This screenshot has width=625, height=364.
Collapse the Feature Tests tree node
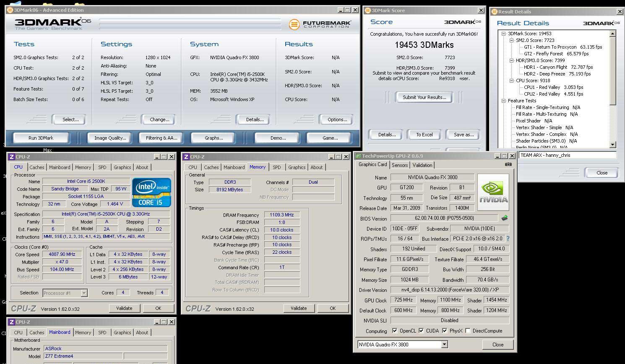(x=504, y=101)
